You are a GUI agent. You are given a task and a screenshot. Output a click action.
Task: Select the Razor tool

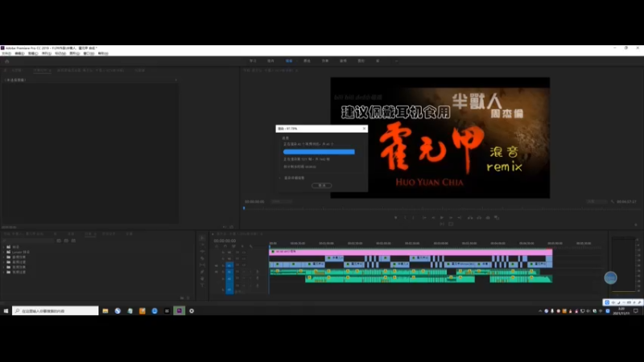[x=202, y=258]
